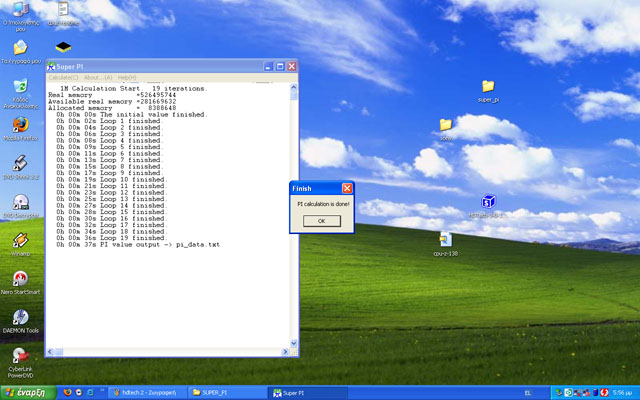The image size is (640, 400).
Task: Select the black chip icon on desktop
Action: pyautogui.click(x=63, y=47)
